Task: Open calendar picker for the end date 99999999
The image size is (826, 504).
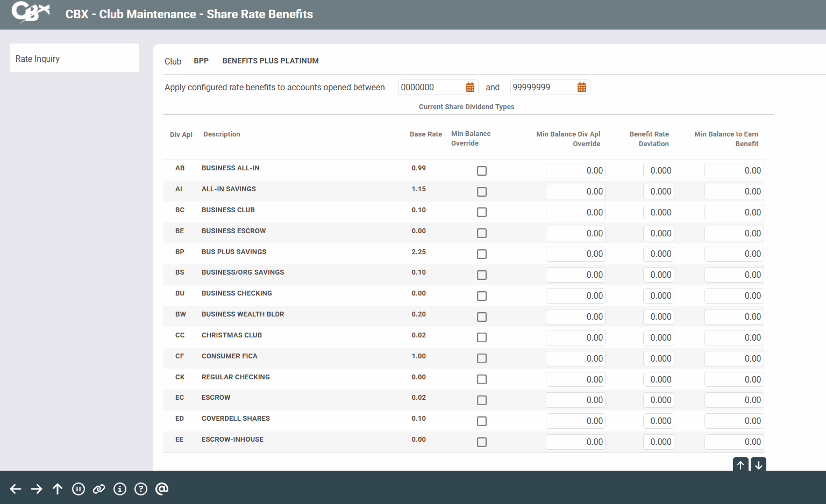Action: point(582,88)
